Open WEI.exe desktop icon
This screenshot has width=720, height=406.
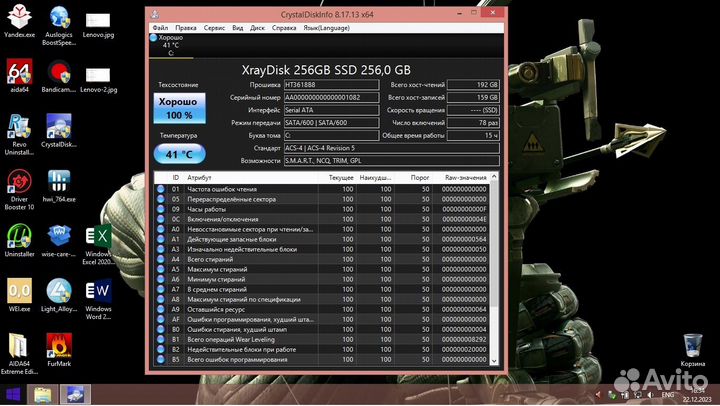(x=19, y=295)
